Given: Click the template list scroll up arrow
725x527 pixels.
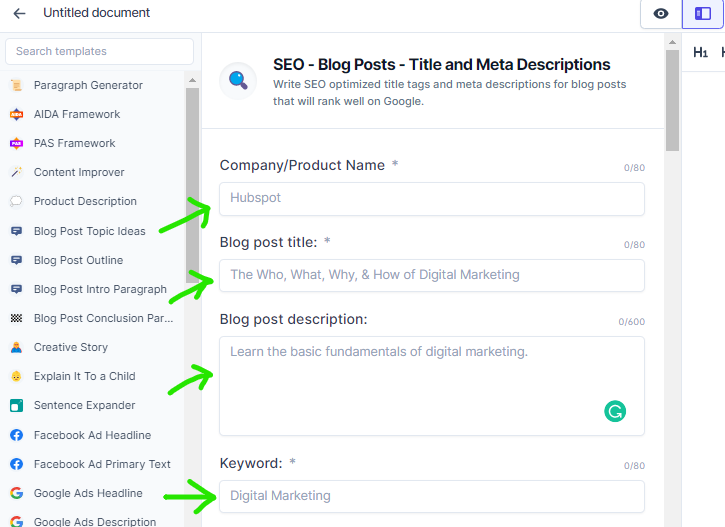Looking at the screenshot, I should (192, 80).
